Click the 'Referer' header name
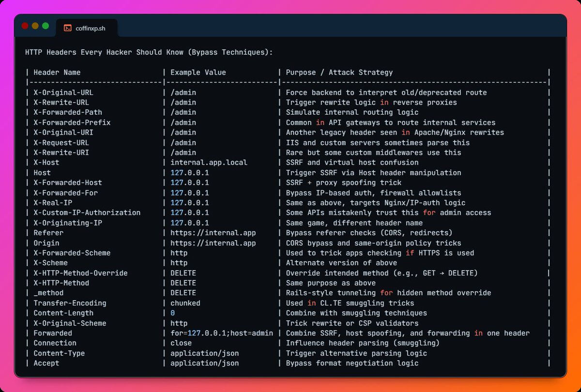581x392 pixels. pos(48,233)
